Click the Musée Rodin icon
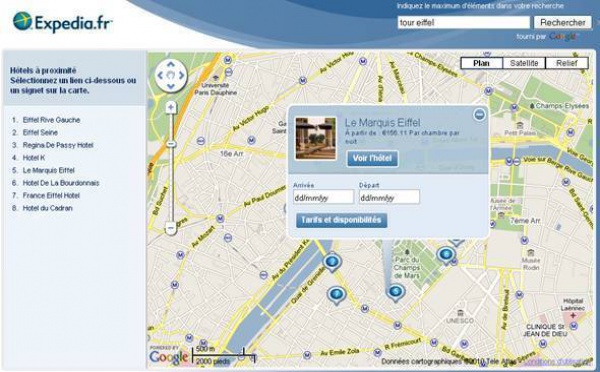 (530, 253)
